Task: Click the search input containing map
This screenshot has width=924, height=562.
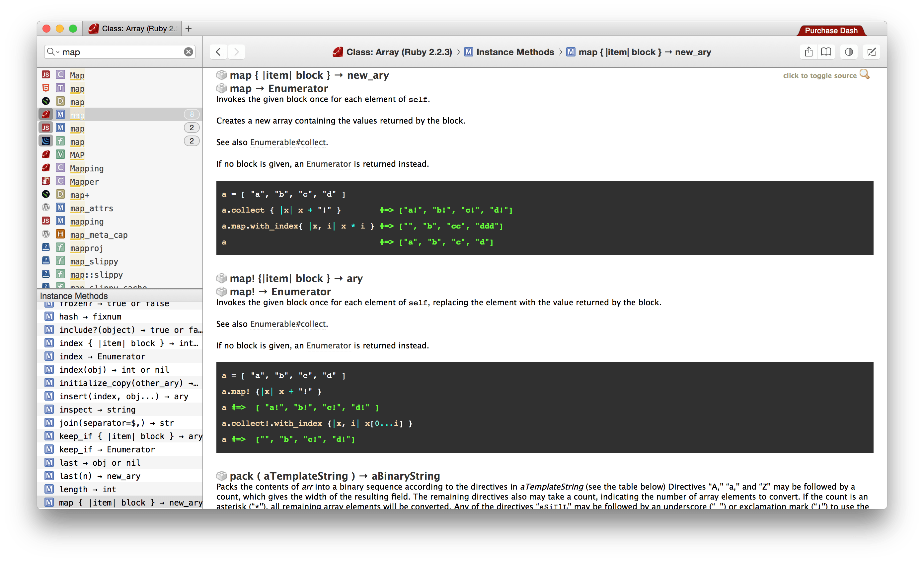Action: (121, 52)
